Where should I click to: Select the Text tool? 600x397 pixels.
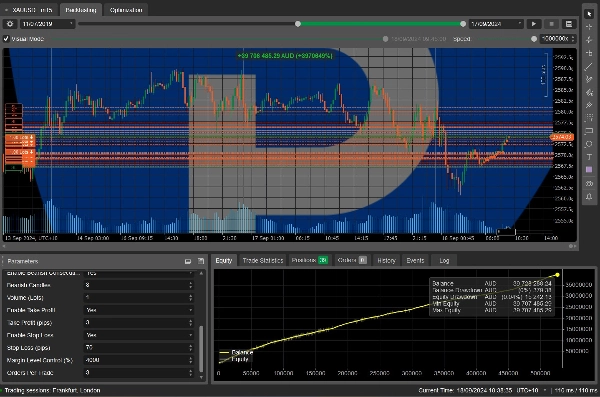[x=589, y=157]
